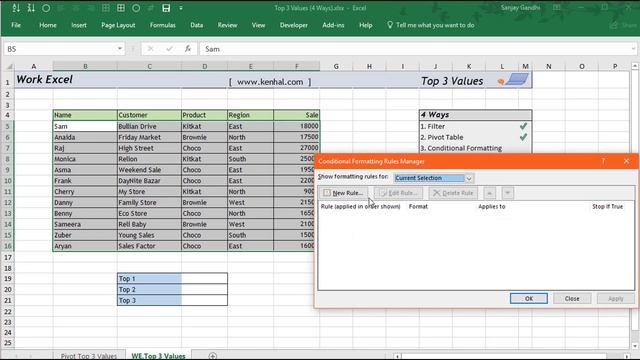Click the Top 3 label cell
640x360 pixels.
[149, 300]
